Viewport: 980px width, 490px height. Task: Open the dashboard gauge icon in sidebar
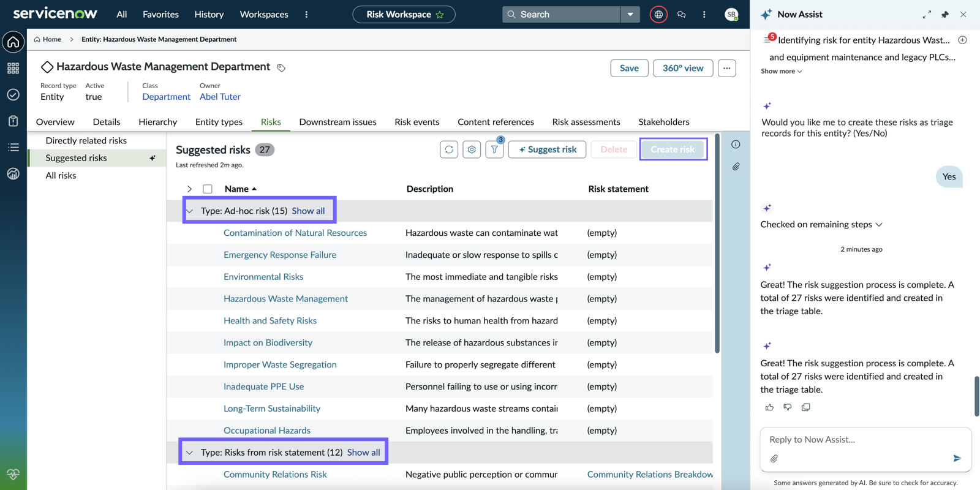(13, 174)
